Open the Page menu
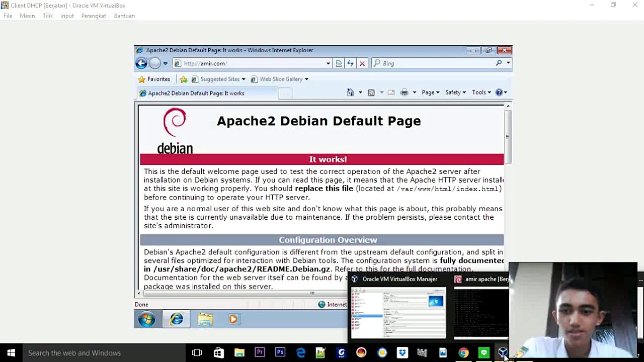The width and height of the screenshot is (644, 362). (x=430, y=93)
